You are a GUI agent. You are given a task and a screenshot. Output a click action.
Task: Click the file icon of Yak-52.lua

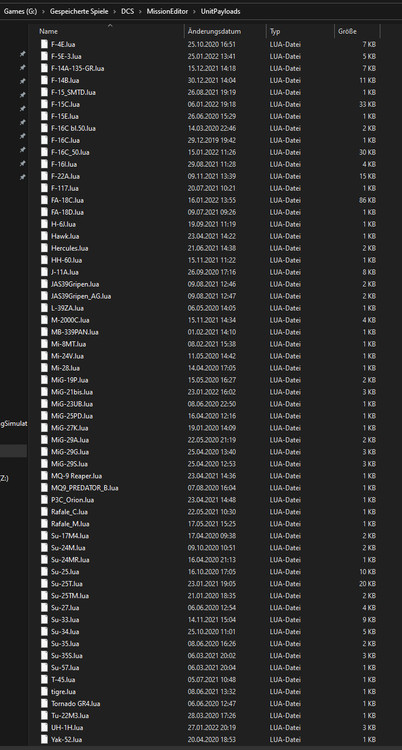tap(45, 739)
